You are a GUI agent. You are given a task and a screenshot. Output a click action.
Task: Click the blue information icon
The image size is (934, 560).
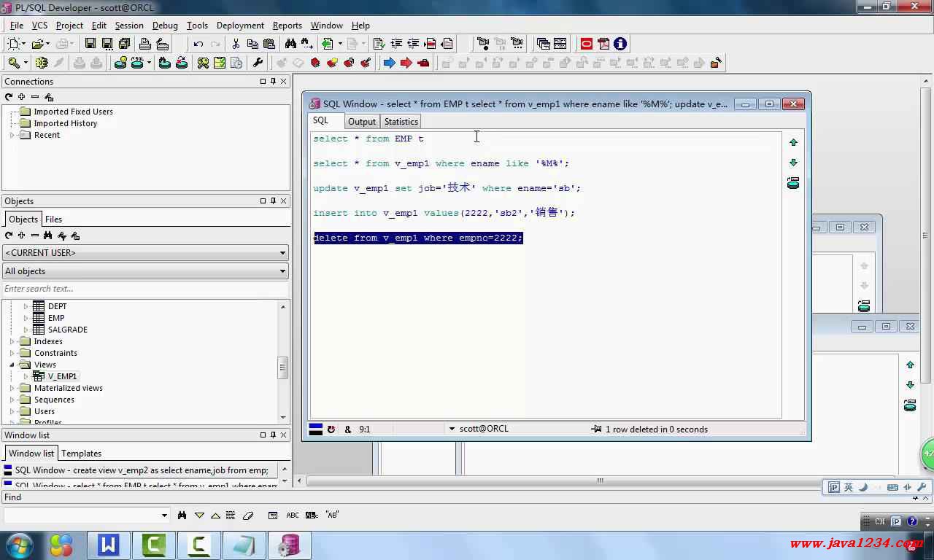click(x=620, y=44)
